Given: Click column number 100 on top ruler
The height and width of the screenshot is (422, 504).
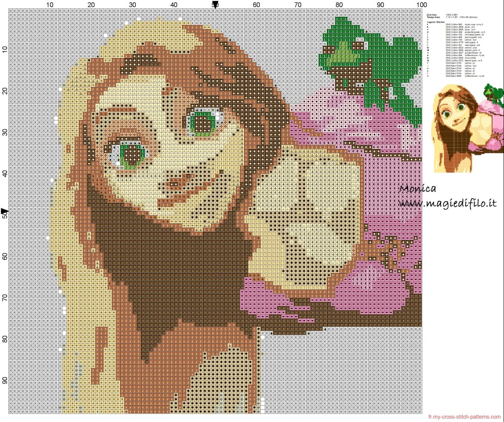Looking at the screenshot, I should tap(421, 5).
